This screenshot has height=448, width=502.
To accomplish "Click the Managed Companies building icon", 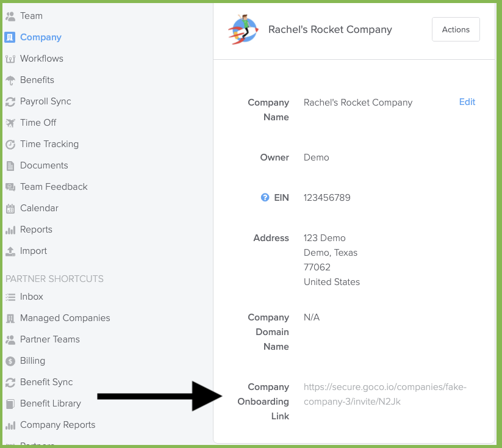I will 10,318.
